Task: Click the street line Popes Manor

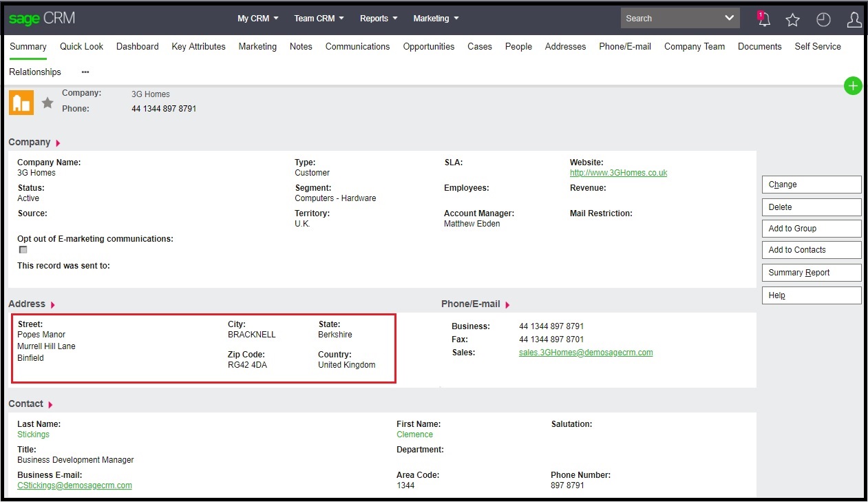Action: click(41, 335)
